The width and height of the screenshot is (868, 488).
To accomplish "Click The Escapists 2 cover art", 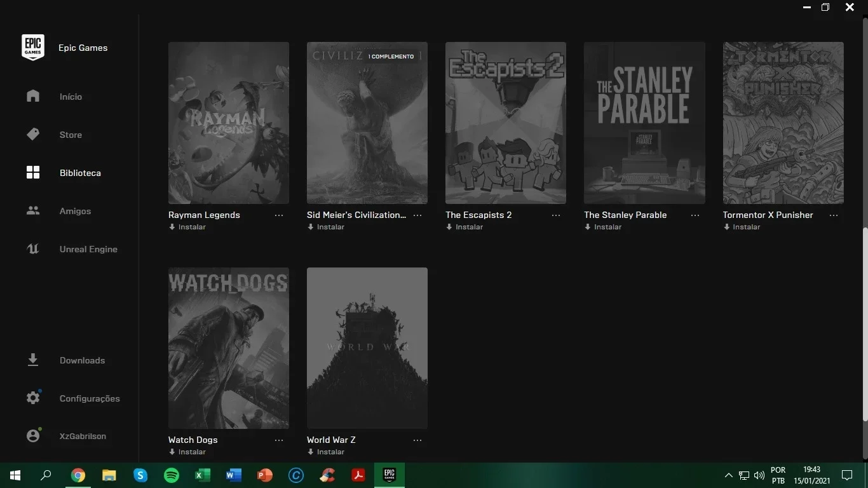I will pos(506,123).
